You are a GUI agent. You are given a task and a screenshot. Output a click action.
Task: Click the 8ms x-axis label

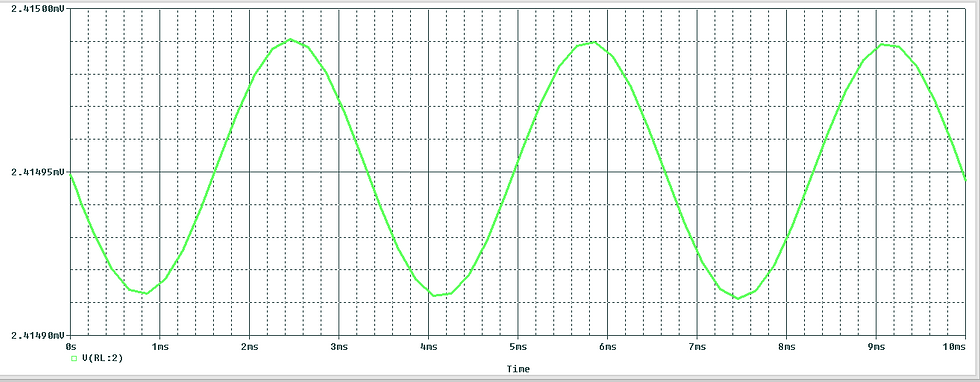786,346
